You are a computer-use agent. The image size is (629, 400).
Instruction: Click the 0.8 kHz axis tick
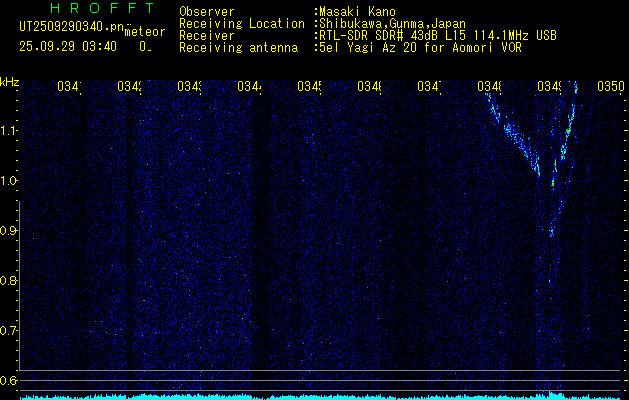pyautogui.click(x=9, y=281)
